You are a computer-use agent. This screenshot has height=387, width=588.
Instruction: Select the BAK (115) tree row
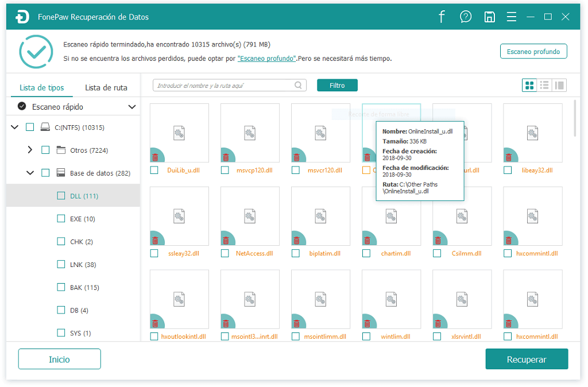coord(73,287)
